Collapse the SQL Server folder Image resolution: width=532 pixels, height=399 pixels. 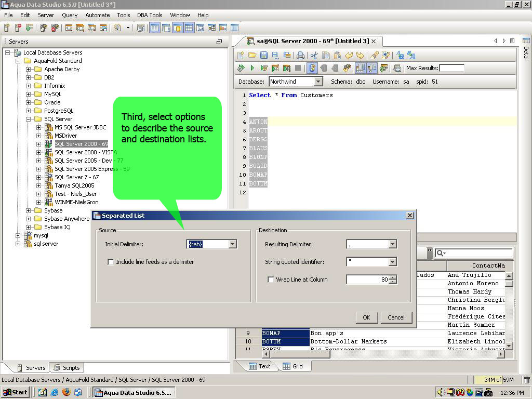[29, 119]
